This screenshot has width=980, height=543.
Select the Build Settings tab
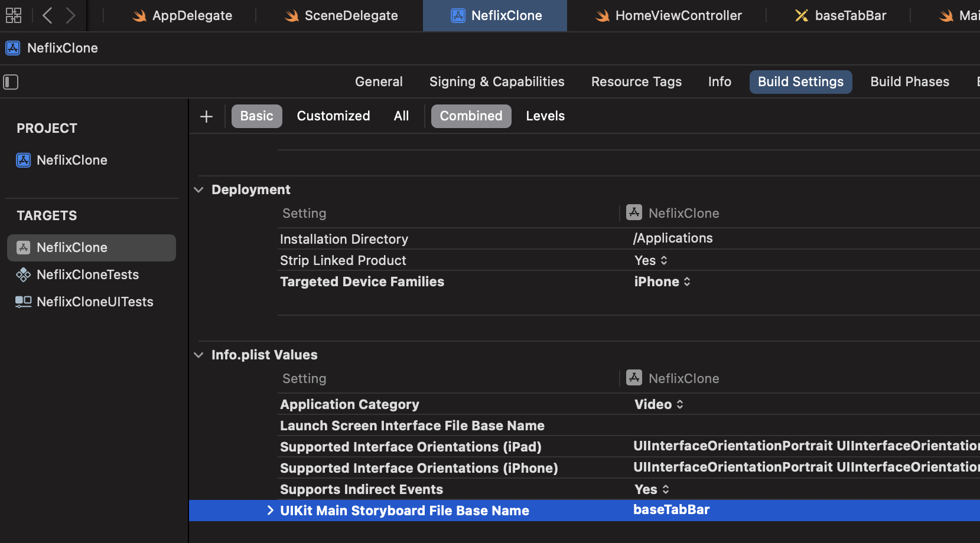[x=800, y=82]
